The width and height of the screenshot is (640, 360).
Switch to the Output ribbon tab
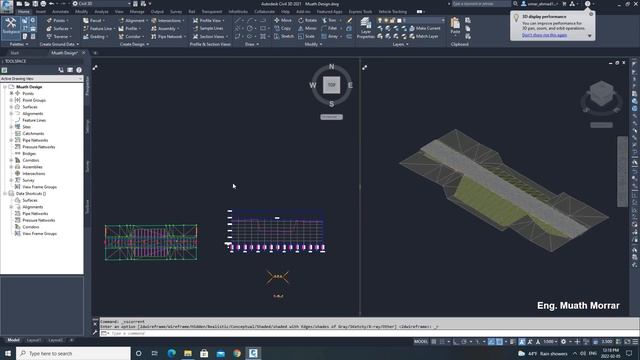(157, 12)
